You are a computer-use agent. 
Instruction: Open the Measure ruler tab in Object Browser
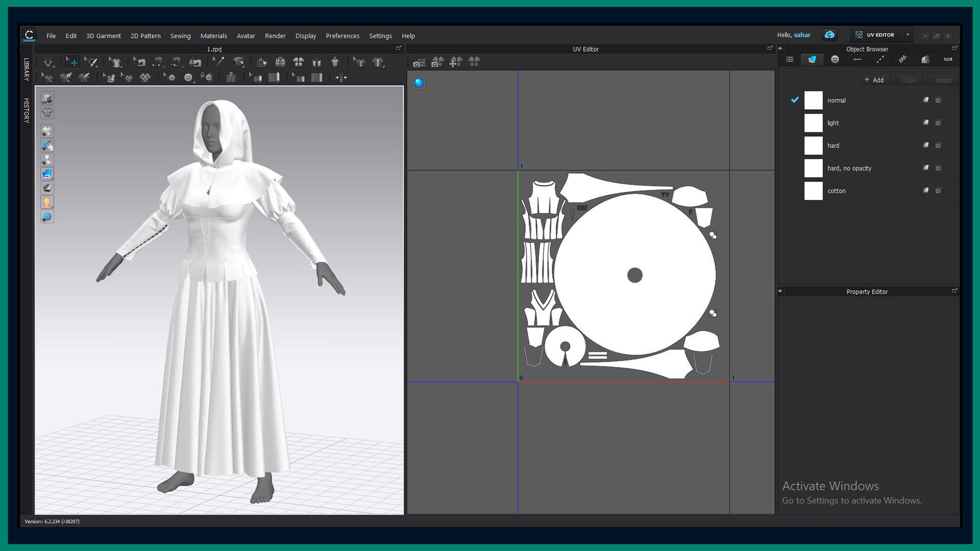tap(948, 60)
